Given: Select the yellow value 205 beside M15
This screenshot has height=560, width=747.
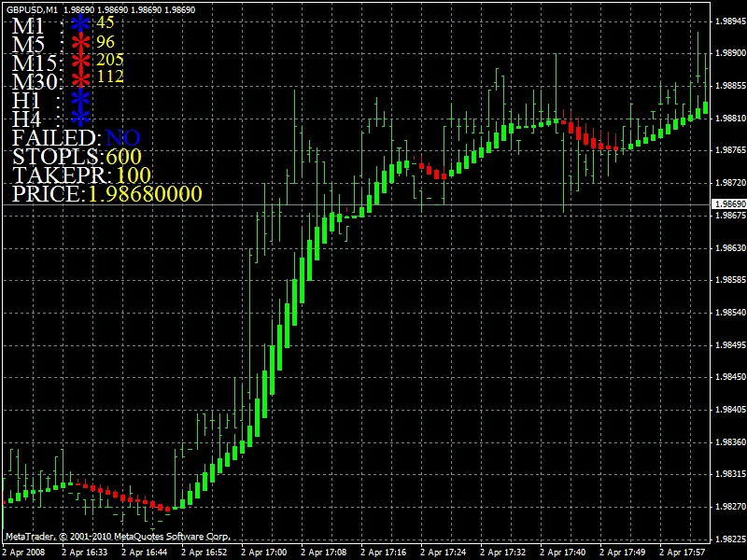Looking at the screenshot, I should pos(110,59).
